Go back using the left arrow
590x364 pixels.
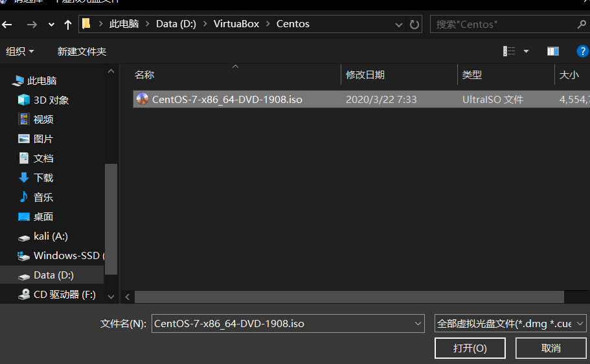(7, 25)
